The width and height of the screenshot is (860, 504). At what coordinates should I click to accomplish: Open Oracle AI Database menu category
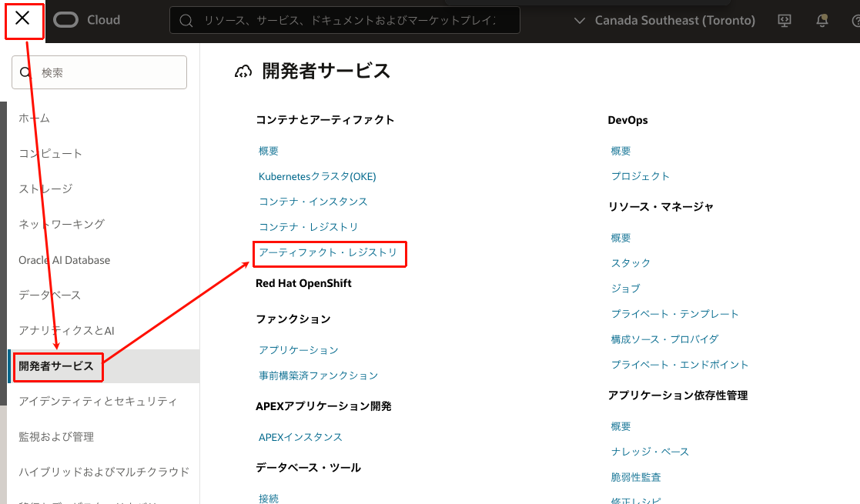pyautogui.click(x=65, y=260)
